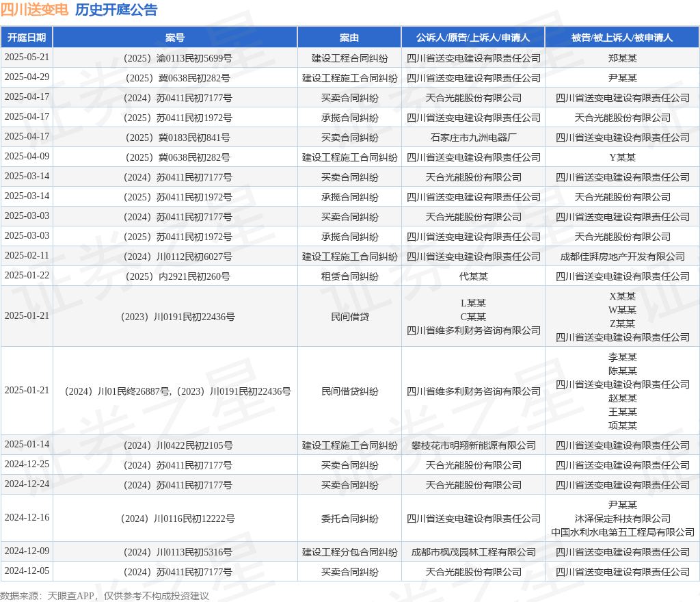The height and width of the screenshot is (602, 700).
Task: Click the 案由 column header
Action: (x=349, y=38)
